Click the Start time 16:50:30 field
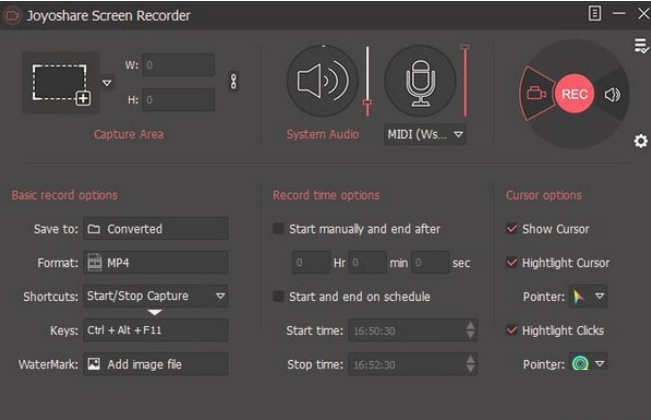The width and height of the screenshot is (651, 420). (x=413, y=330)
